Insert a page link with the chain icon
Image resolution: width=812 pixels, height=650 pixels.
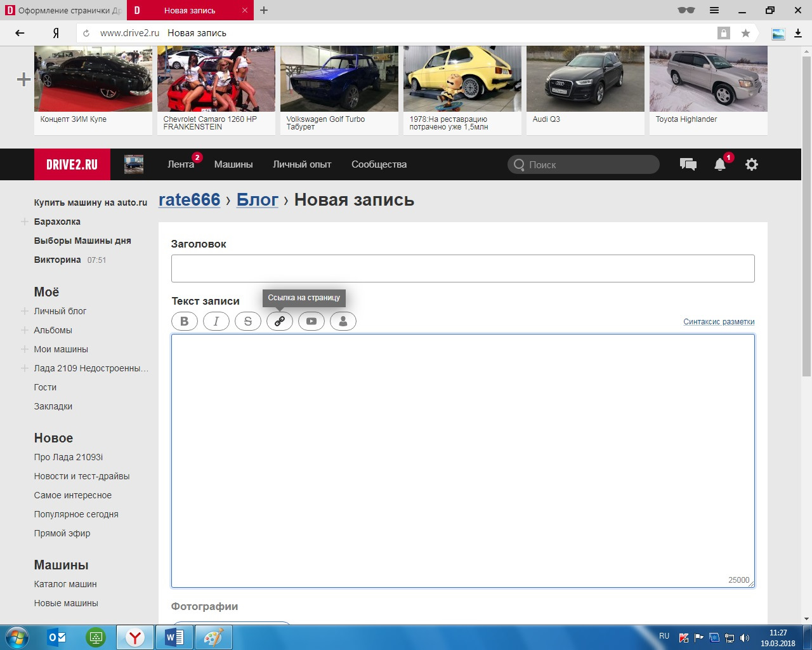pos(280,321)
